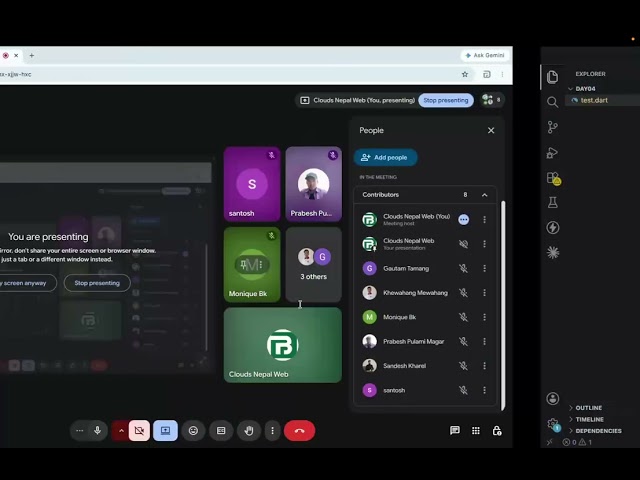Image resolution: width=640 pixels, height=480 pixels.
Task: Open VS Code Manage gear icon
Action: [553, 424]
